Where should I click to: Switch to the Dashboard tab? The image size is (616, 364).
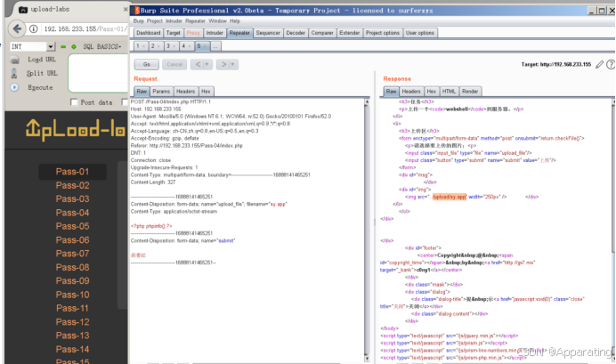pyautogui.click(x=149, y=33)
